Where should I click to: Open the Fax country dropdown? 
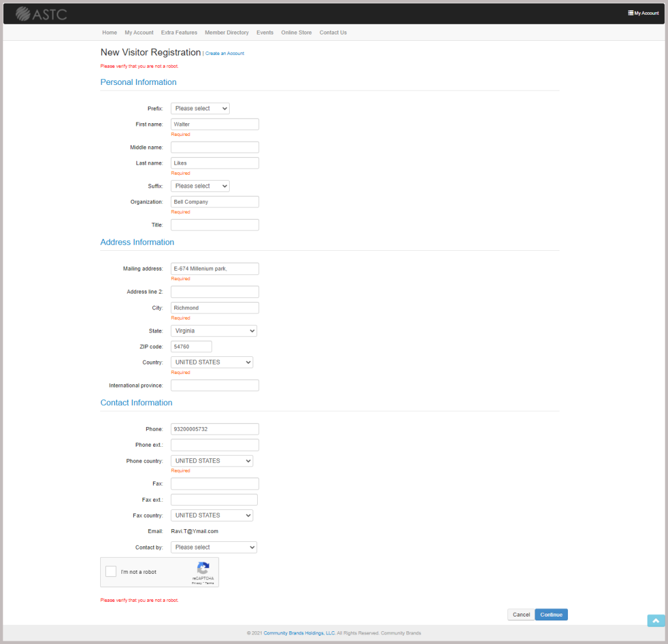[x=211, y=515]
